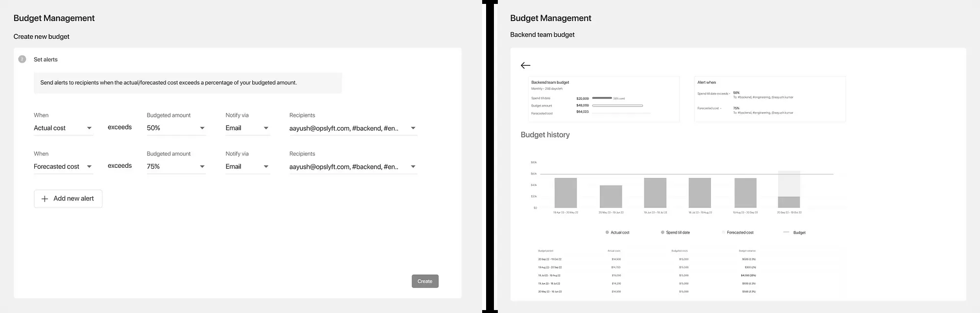Click the Actual cost legend dot
Screen dimensions: 980x313
607,233
